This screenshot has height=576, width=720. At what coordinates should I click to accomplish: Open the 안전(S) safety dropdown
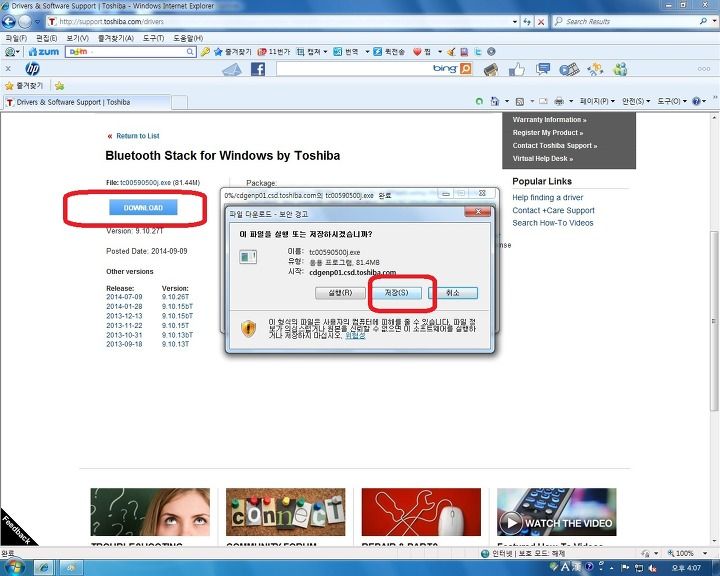636,101
